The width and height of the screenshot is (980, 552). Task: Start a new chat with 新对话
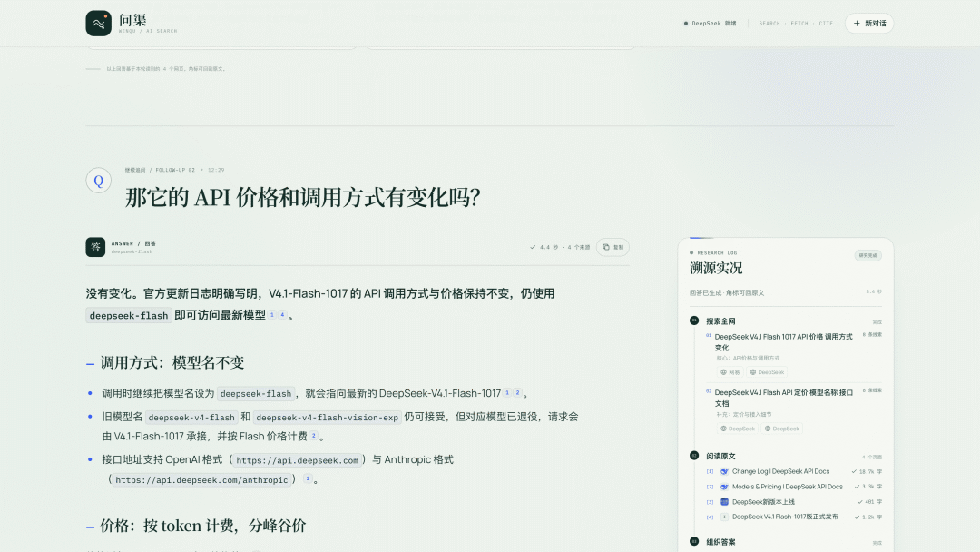(x=868, y=23)
